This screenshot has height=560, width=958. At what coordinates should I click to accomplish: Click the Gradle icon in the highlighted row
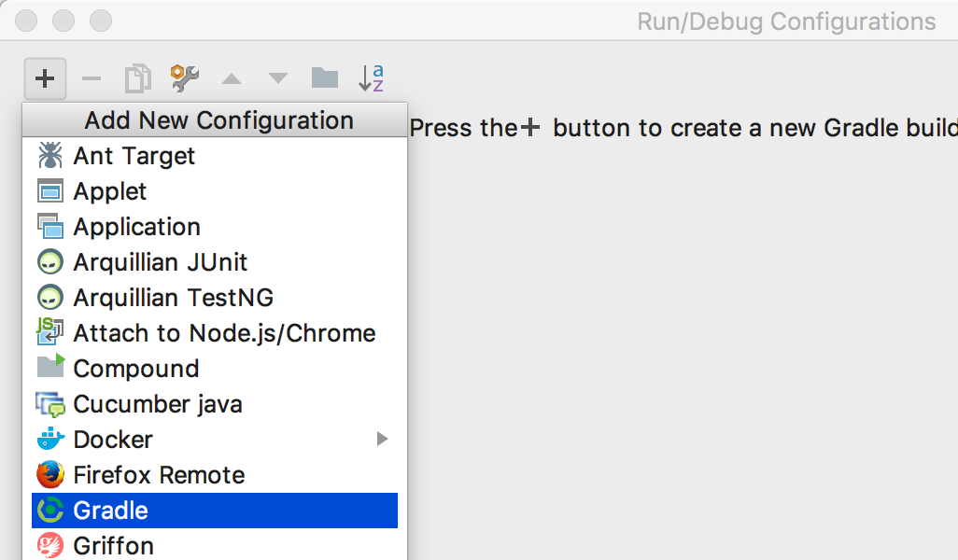(x=50, y=510)
